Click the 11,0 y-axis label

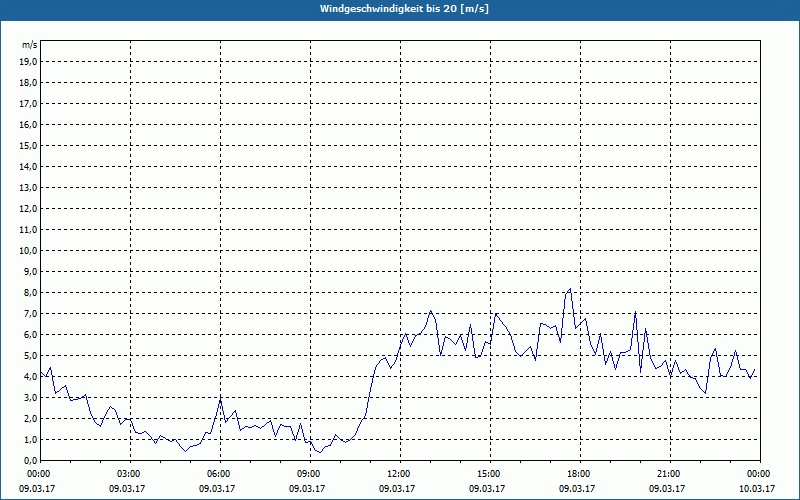click(x=28, y=230)
